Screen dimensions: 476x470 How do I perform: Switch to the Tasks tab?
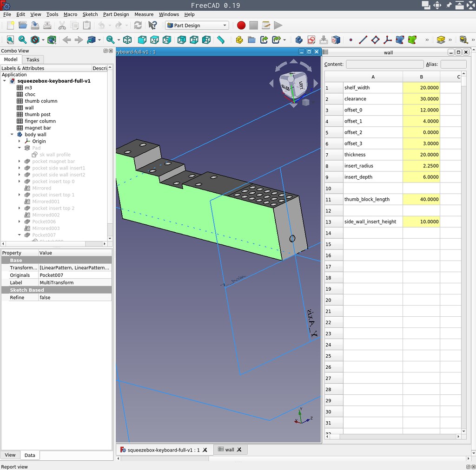tap(33, 59)
